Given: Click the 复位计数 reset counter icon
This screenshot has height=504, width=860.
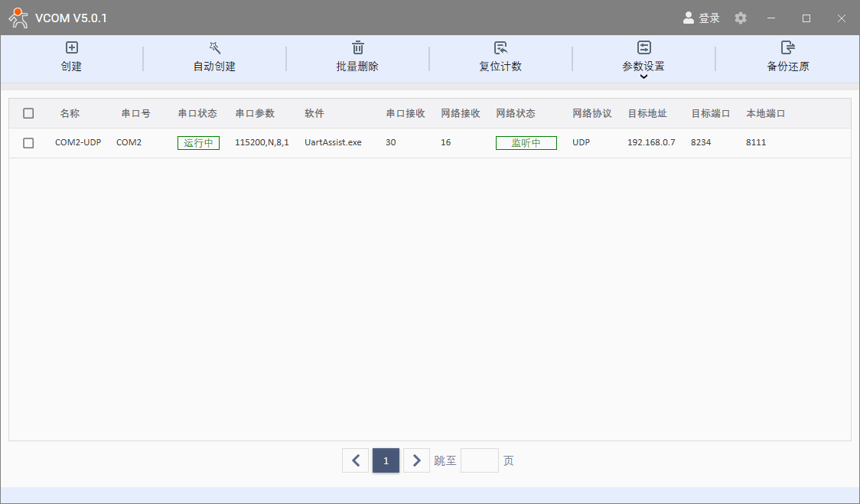Looking at the screenshot, I should pyautogui.click(x=500, y=48).
